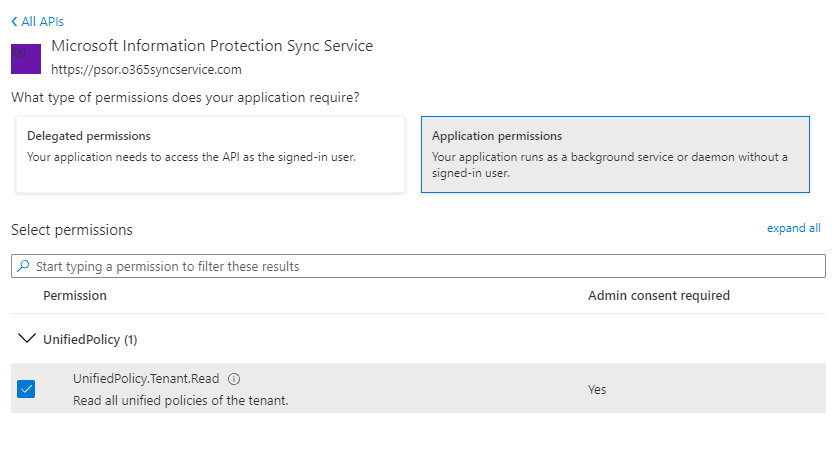Click the back chevron beside All APIs

point(14,21)
